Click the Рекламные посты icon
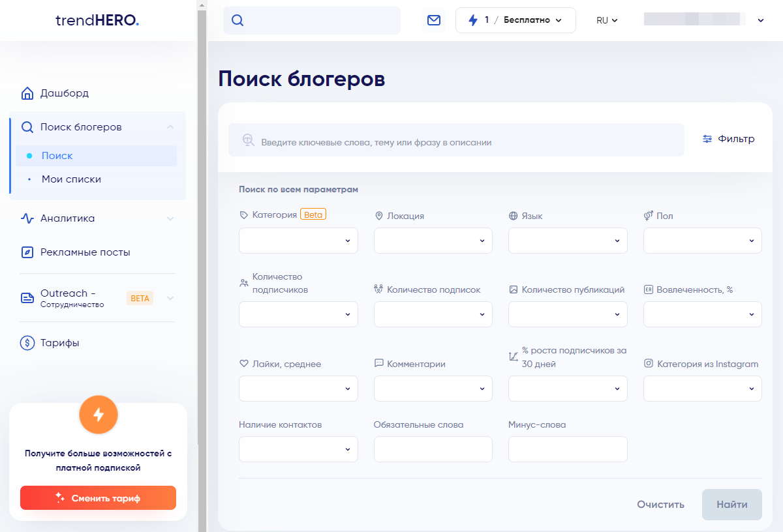The width and height of the screenshot is (783, 532). tap(27, 252)
